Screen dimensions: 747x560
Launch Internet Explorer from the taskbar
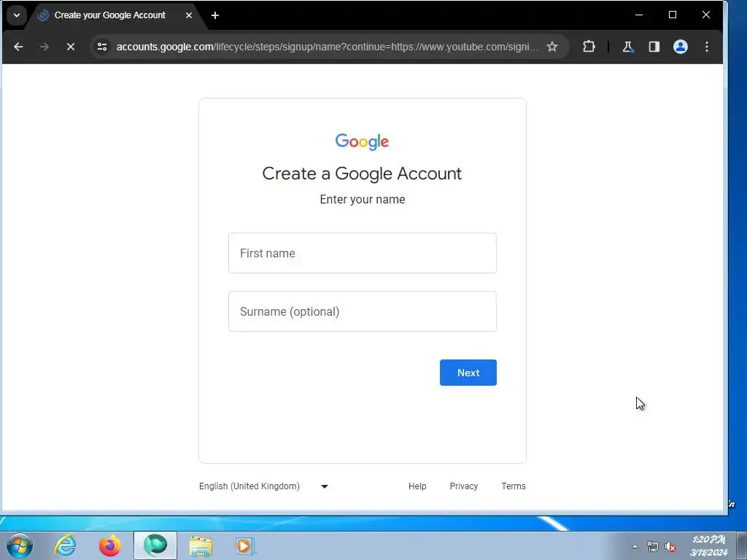point(65,545)
